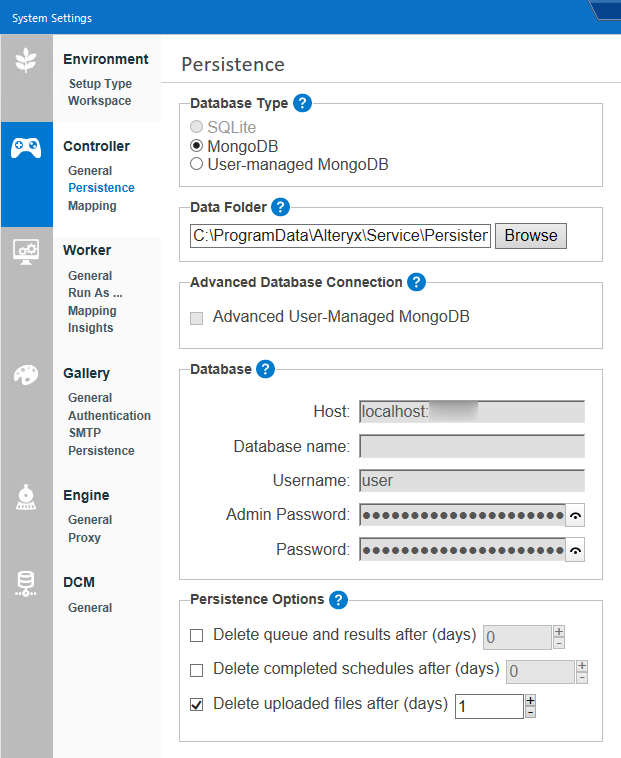Image resolution: width=621 pixels, height=758 pixels.
Task: Open help for Database Type
Action: pyautogui.click(x=303, y=103)
